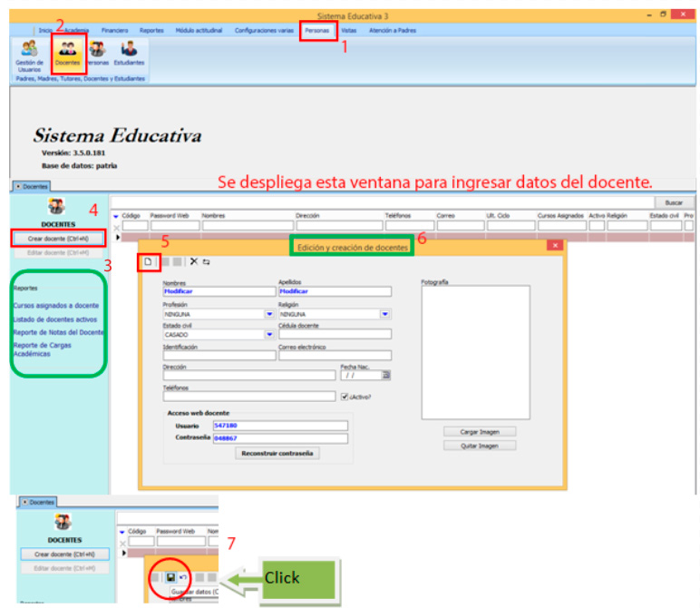Screen dimensions: 700x608
Task: Click the save floppy disk icon
Action: pyautogui.click(x=170, y=578)
